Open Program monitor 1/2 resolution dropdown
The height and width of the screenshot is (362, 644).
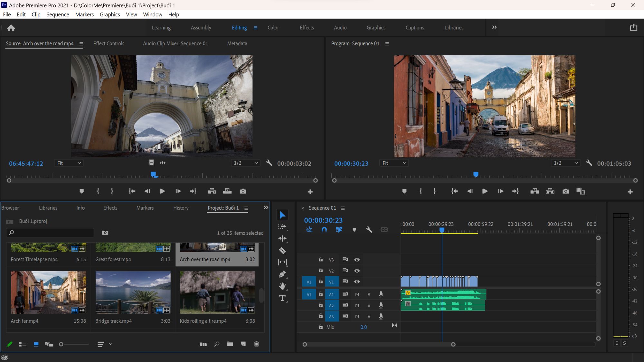pyautogui.click(x=565, y=163)
